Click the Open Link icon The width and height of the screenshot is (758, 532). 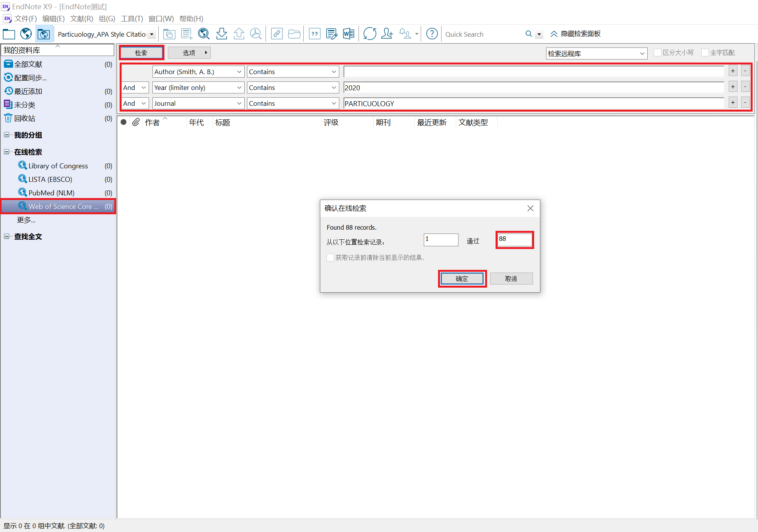[277, 34]
